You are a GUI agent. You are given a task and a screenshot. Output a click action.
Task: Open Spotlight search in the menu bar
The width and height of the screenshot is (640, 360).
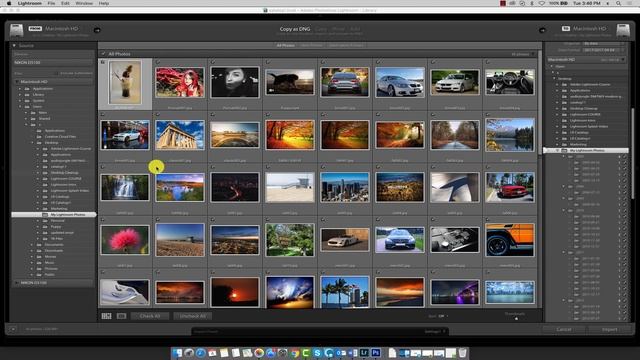pos(619,3)
